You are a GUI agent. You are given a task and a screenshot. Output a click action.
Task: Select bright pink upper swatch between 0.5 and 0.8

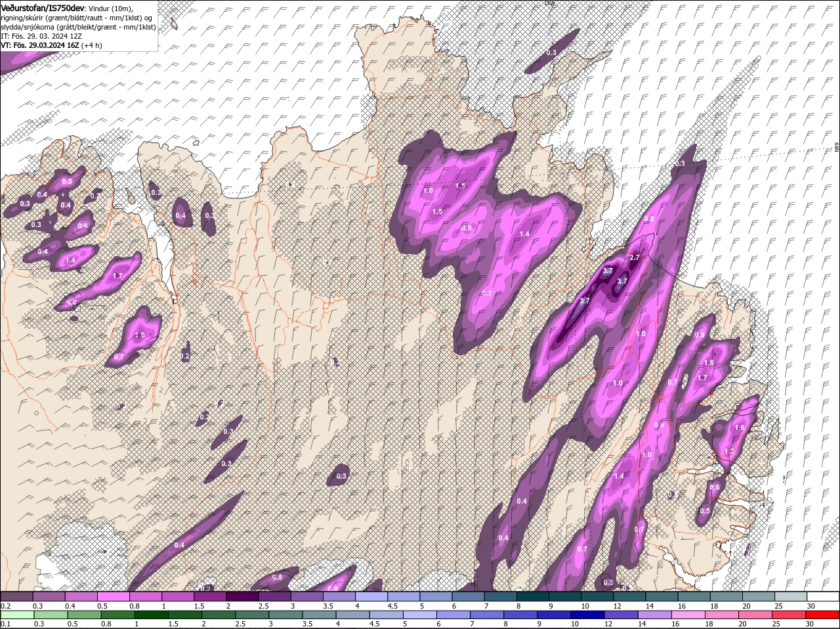point(113,596)
